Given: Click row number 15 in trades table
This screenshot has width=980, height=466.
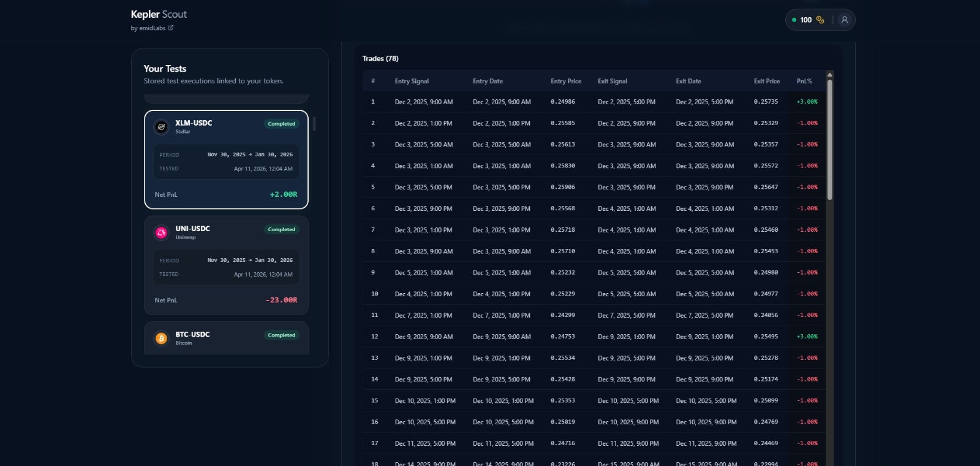Looking at the screenshot, I should 375,400.
